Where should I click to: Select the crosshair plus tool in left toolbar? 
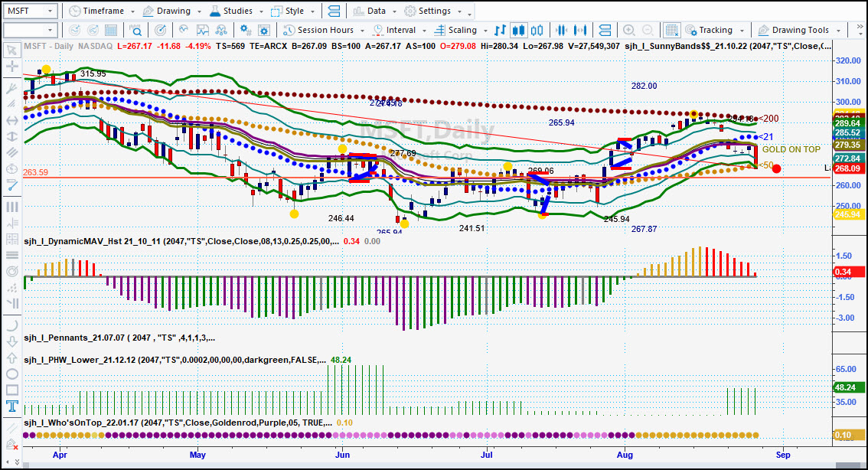click(x=11, y=67)
